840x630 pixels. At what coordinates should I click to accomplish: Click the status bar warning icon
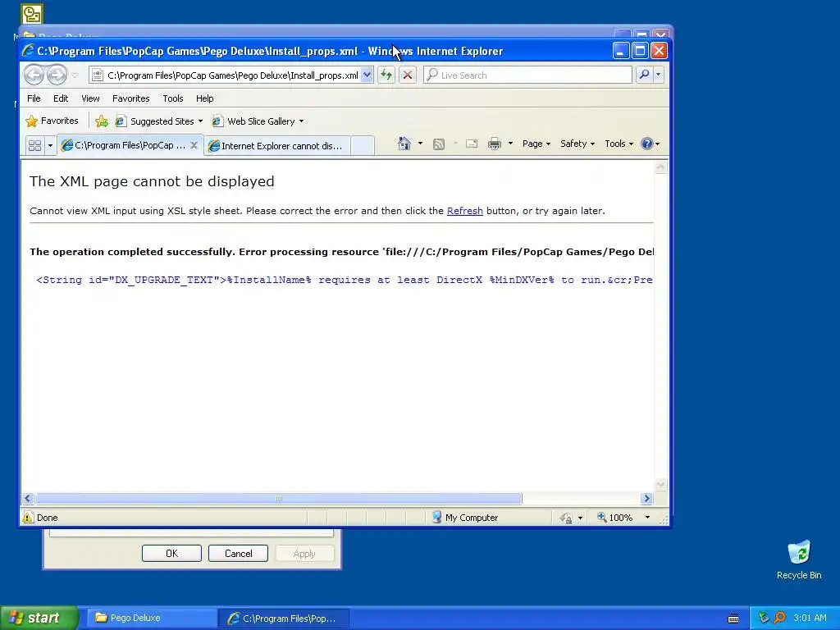tap(28, 518)
